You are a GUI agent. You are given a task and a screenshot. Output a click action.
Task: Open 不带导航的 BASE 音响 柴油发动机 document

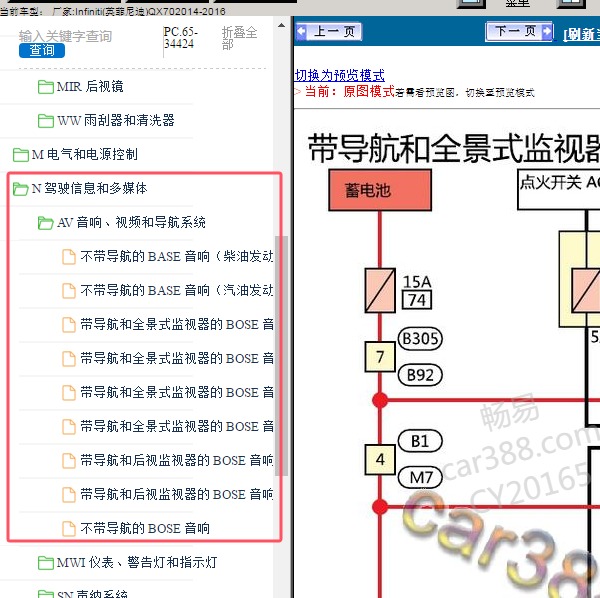(x=176, y=256)
